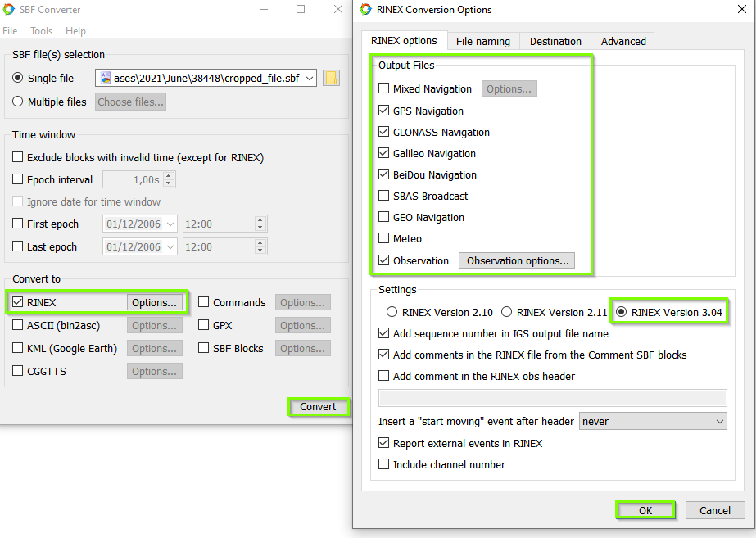Close the RINEX Conversion Options dialog
Viewport: 756px width, 538px height.
[741, 9]
